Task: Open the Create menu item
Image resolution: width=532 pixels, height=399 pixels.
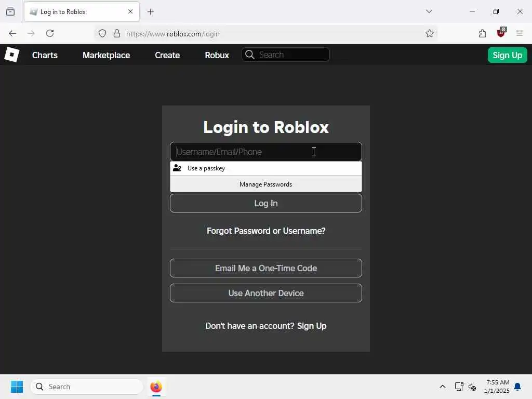Action: 167,55
